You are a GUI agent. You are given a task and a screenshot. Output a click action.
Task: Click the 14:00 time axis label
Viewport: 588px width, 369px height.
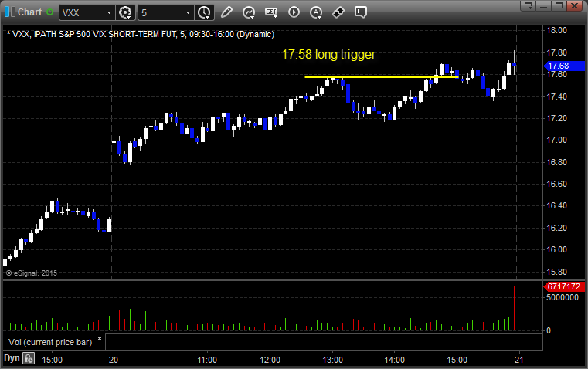(x=395, y=360)
